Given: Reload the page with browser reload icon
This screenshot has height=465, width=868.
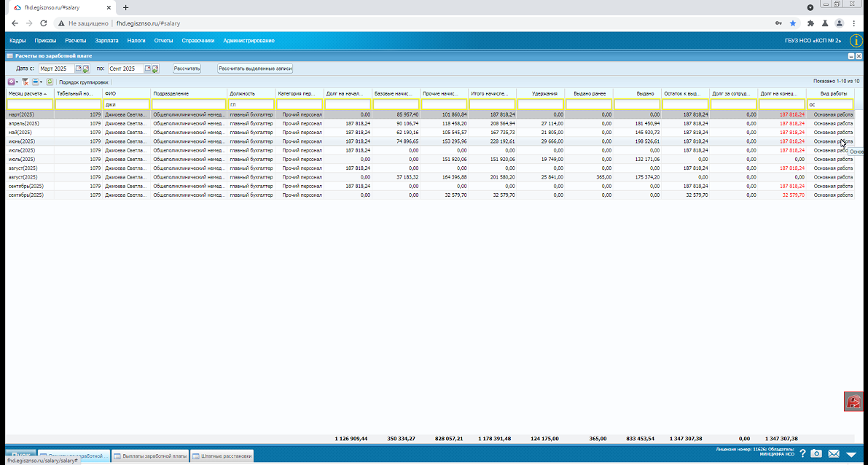Looking at the screenshot, I should point(43,23).
